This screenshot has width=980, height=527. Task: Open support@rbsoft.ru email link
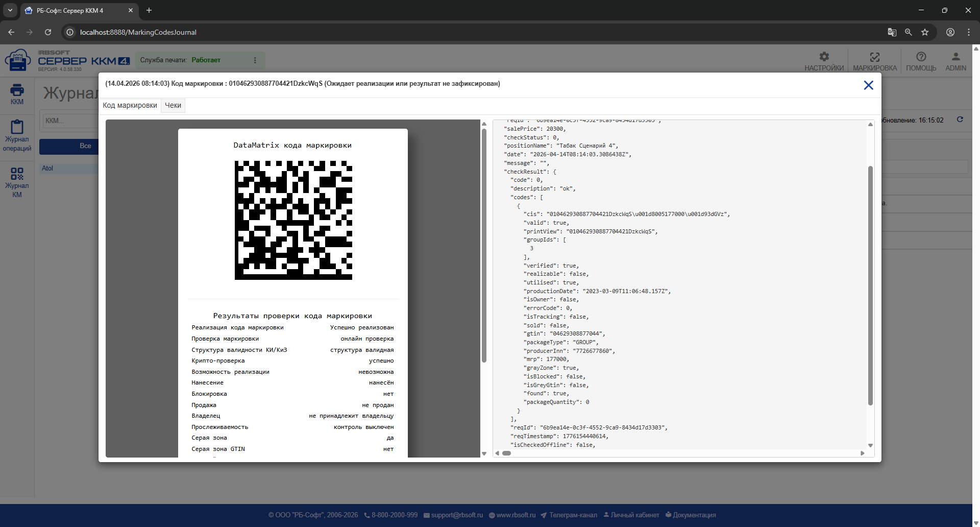pyautogui.click(x=453, y=515)
